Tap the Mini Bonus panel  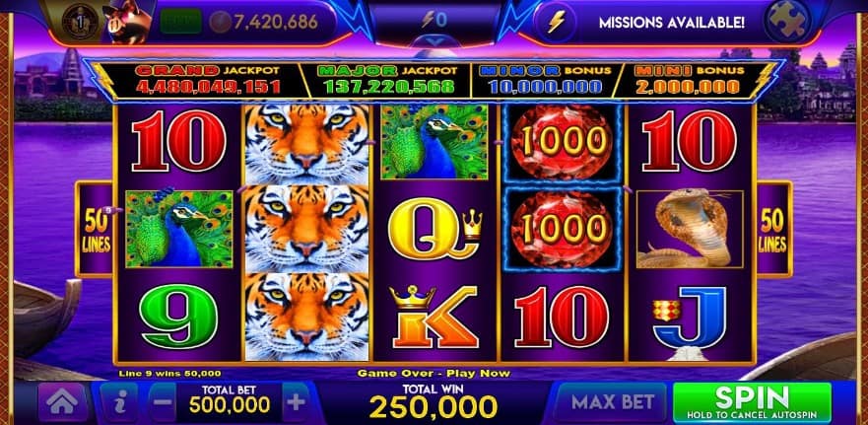[687, 79]
